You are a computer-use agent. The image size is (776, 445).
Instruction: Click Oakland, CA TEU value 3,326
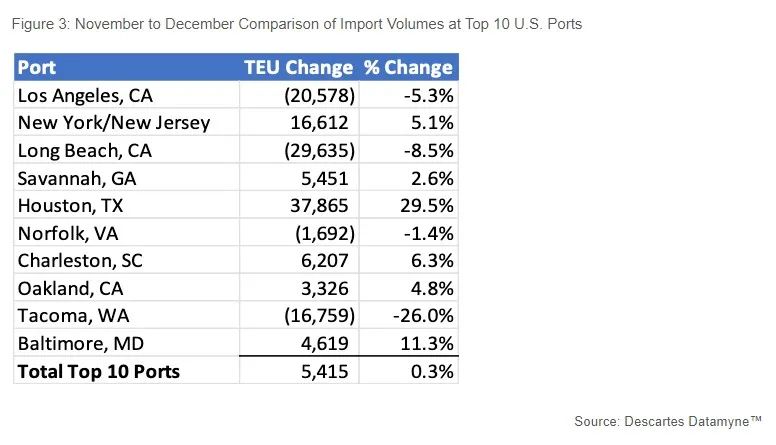pyautogui.click(x=327, y=288)
